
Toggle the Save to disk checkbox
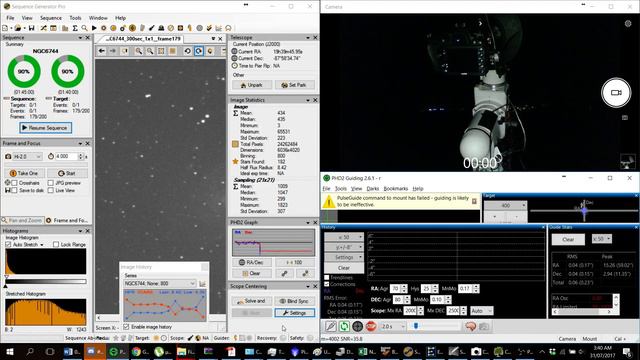tap(15, 190)
